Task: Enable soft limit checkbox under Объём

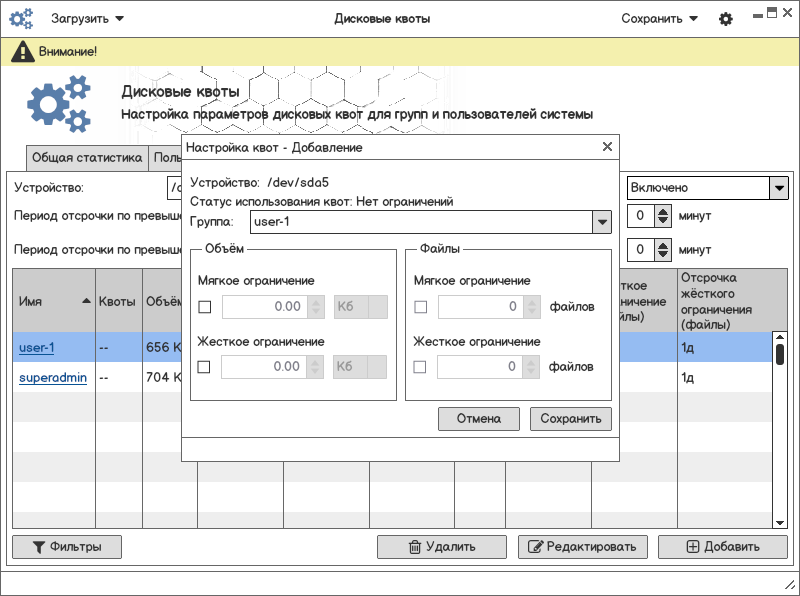Action: point(205,307)
